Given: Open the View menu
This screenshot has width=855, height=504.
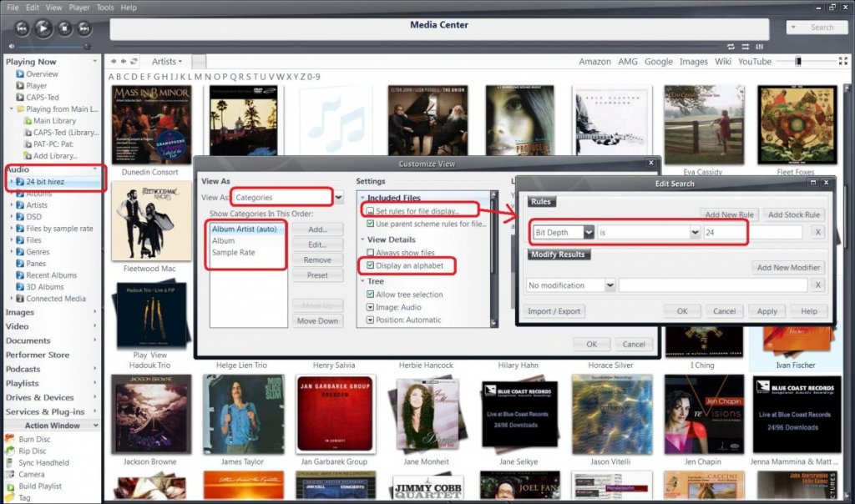Looking at the screenshot, I should point(53,7).
